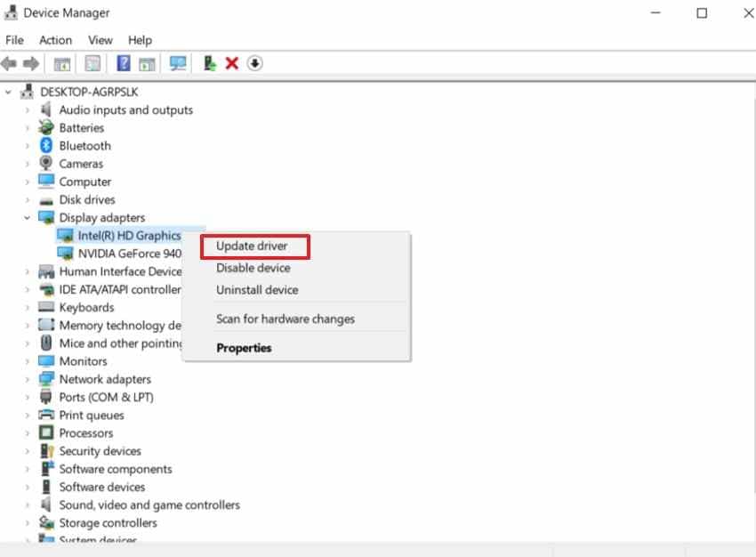
Task: Choose Uninstall device from context menu
Action: [x=257, y=290]
